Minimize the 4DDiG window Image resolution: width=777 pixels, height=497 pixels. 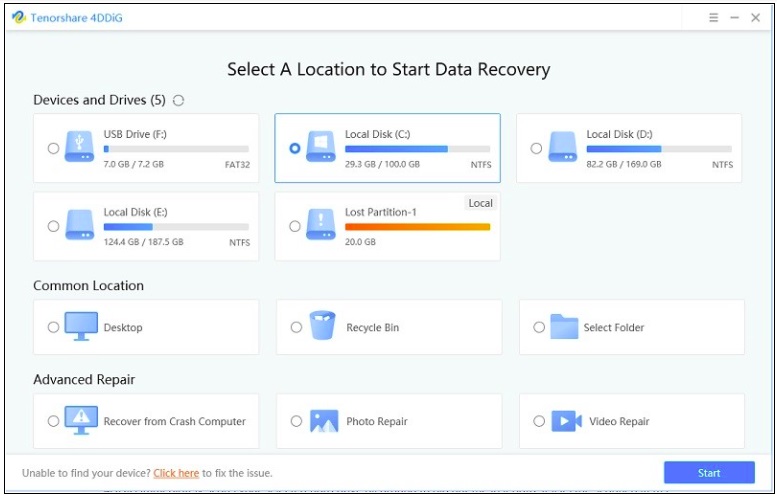pos(734,18)
